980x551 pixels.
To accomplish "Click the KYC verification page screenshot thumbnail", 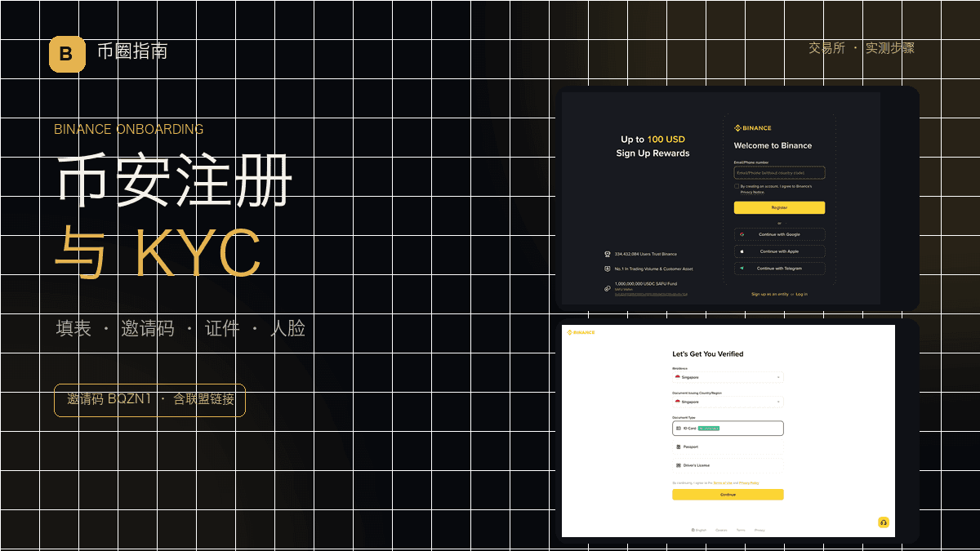I will 728,431.
